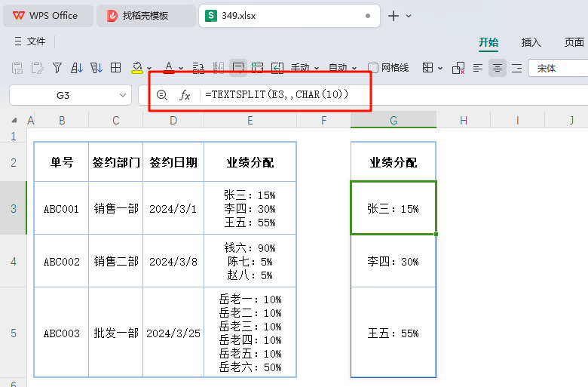Click the clear formatting squares icon
This screenshot has width=588, height=387.
click(x=458, y=68)
